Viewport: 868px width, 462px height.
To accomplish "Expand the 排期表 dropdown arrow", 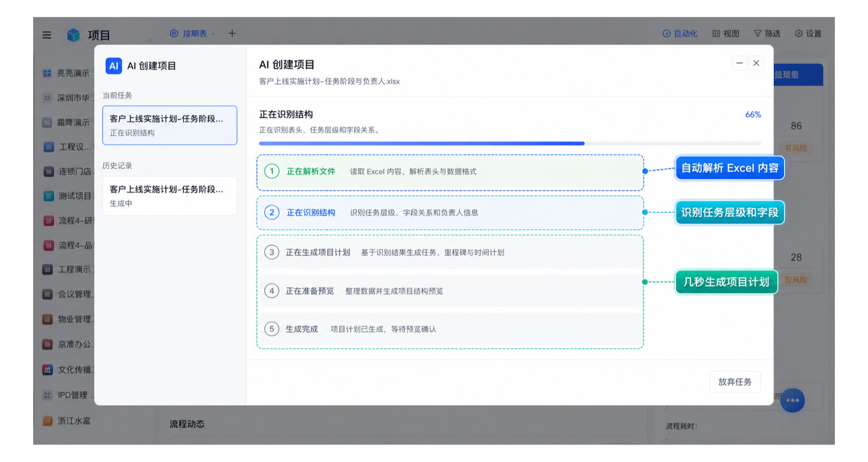I will [x=213, y=34].
